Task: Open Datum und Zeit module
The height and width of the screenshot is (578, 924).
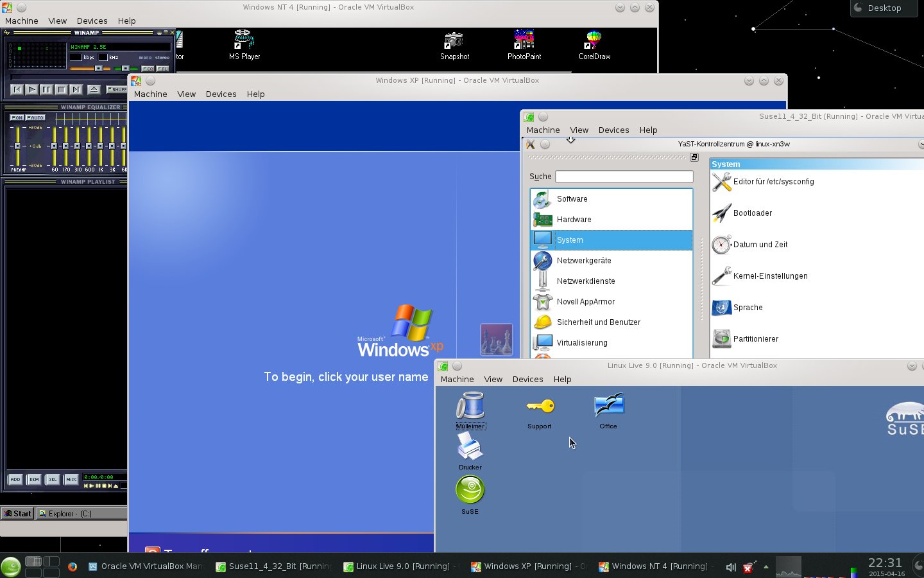Action: (x=749, y=245)
